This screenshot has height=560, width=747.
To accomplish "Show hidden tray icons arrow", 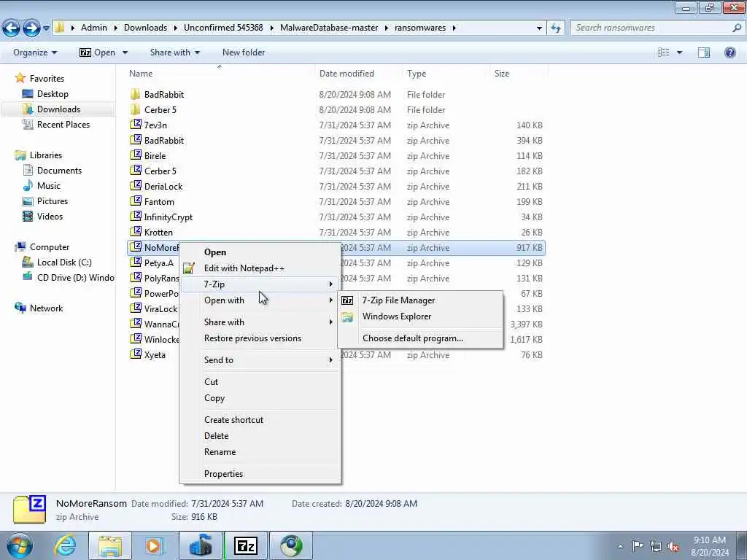I will 620,546.
